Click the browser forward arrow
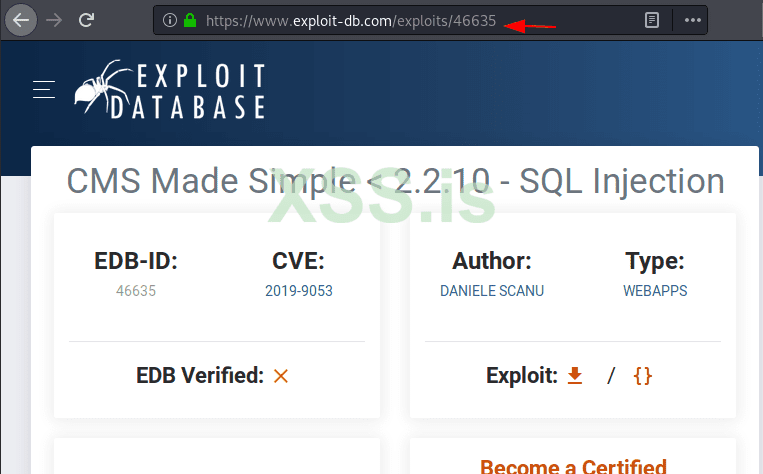 tap(54, 20)
